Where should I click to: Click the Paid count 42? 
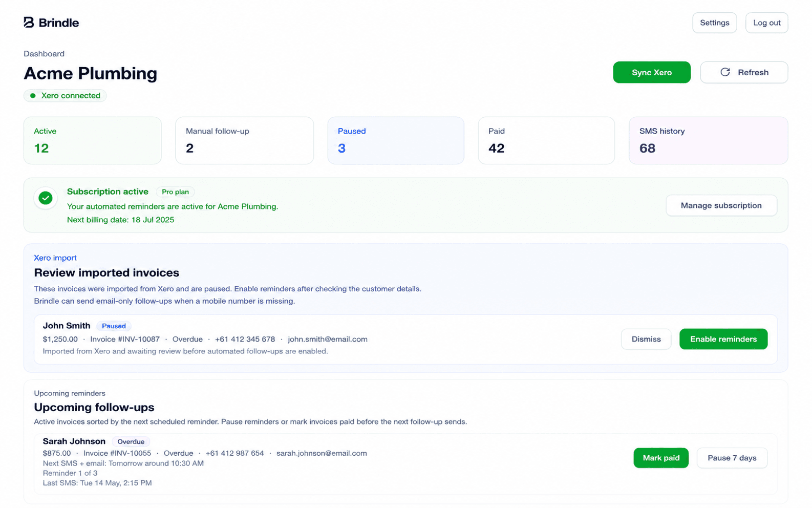coord(497,149)
